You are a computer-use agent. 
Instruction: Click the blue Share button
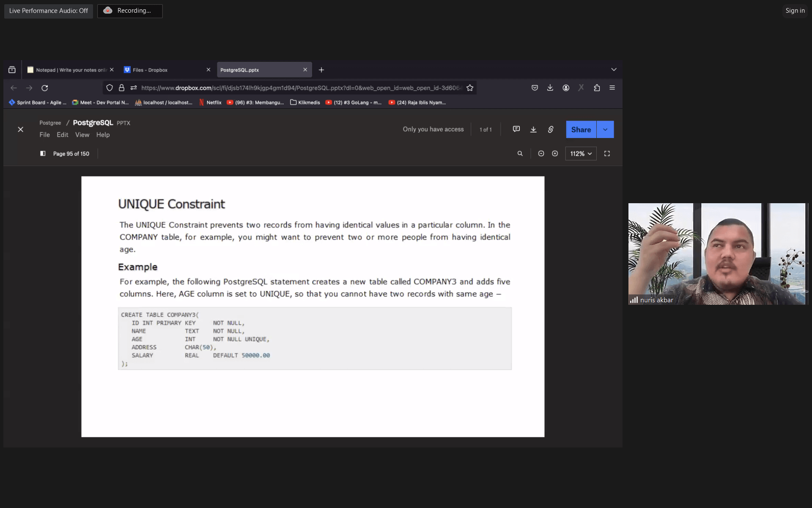pos(581,130)
